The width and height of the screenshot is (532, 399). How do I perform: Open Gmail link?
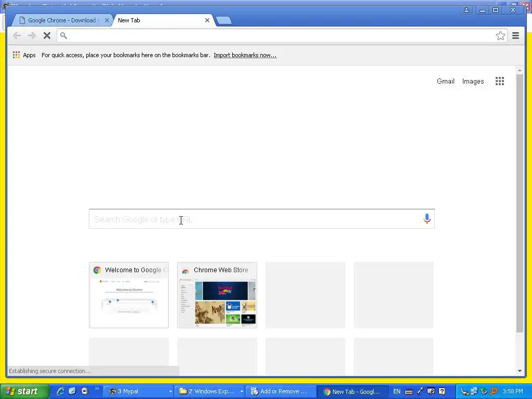445,82
